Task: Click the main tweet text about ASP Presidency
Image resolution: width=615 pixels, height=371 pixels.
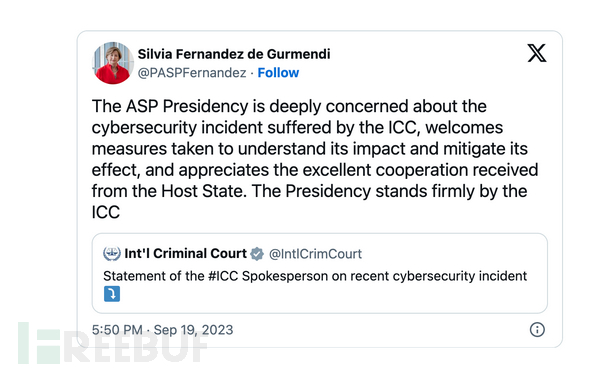Action: 315,159
